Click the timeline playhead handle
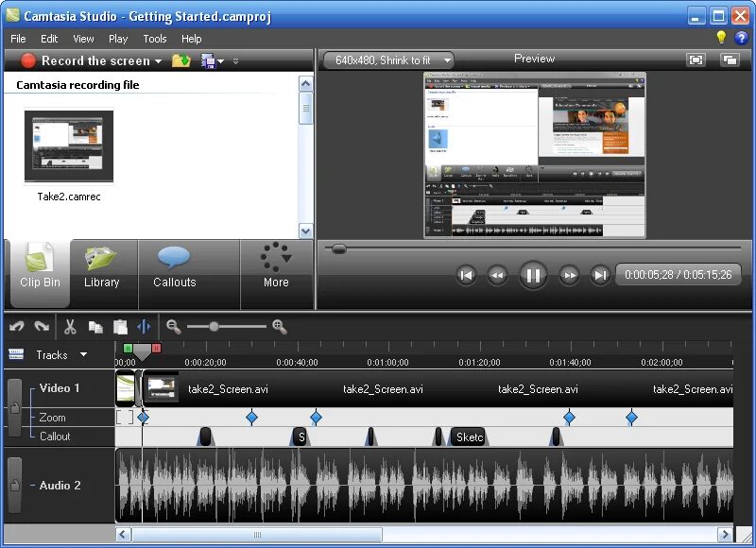 click(x=143, y=351)
